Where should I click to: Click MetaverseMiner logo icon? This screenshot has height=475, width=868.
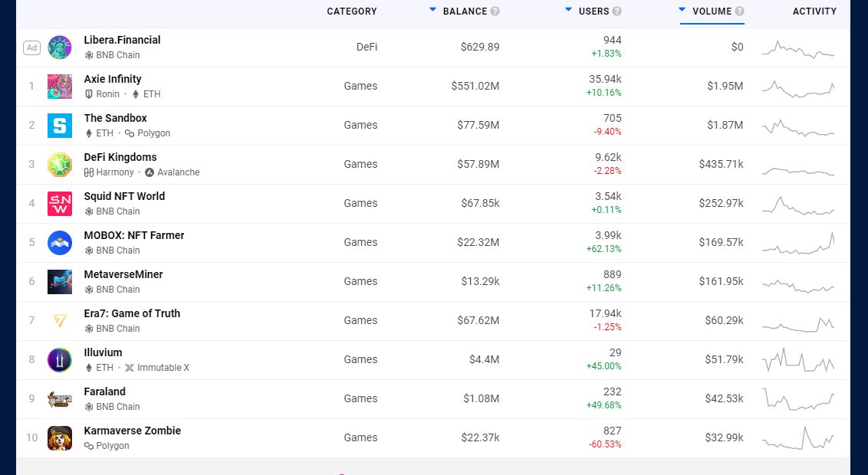click(x=60, y=282)
